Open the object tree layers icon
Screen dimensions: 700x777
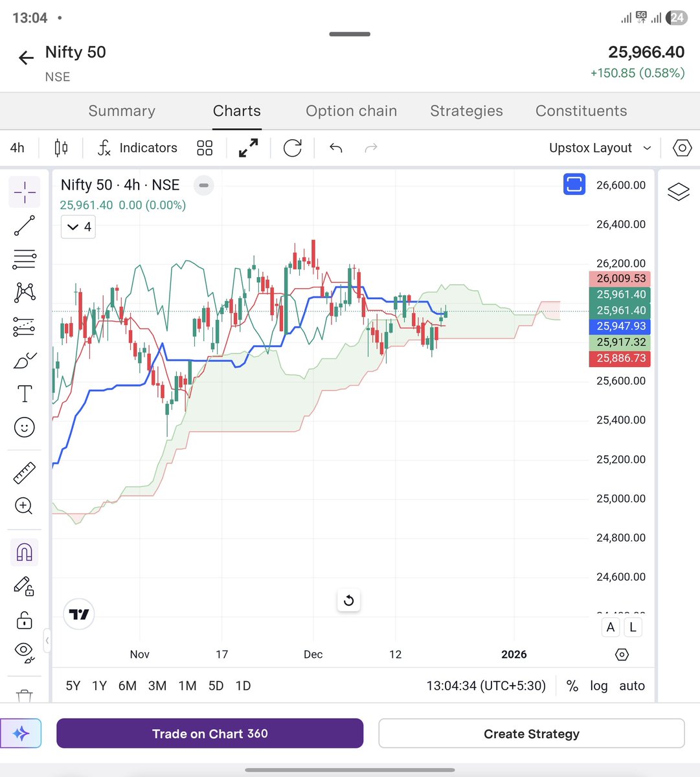click(x=679, y=192)
